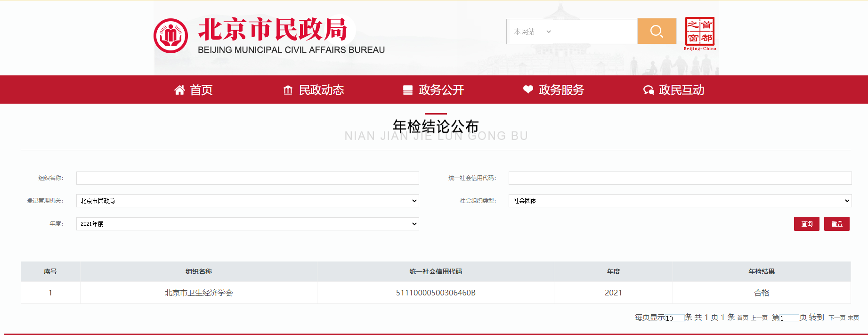This screenshot has height=335, width=868.
Task: Expand the 登记管理机关 dropdown showing 北京市民政局
Action: 248,201
